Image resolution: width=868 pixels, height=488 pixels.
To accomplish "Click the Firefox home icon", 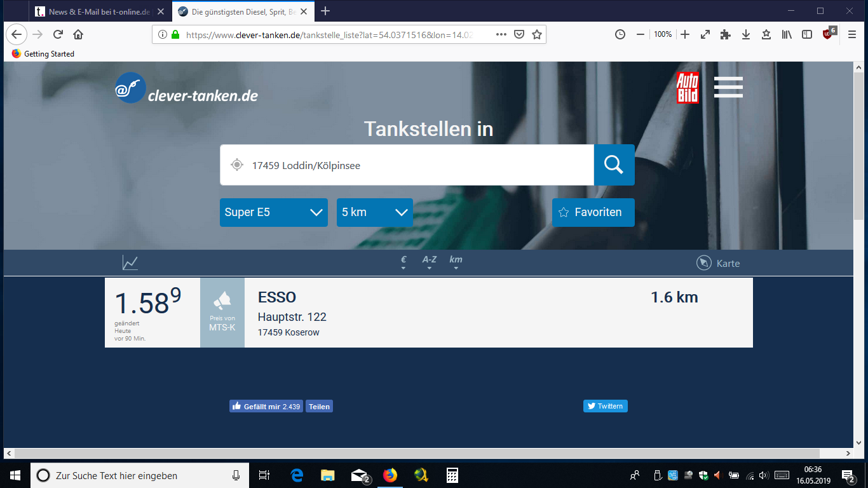I will pyautogui.click(x=78, y=34).
